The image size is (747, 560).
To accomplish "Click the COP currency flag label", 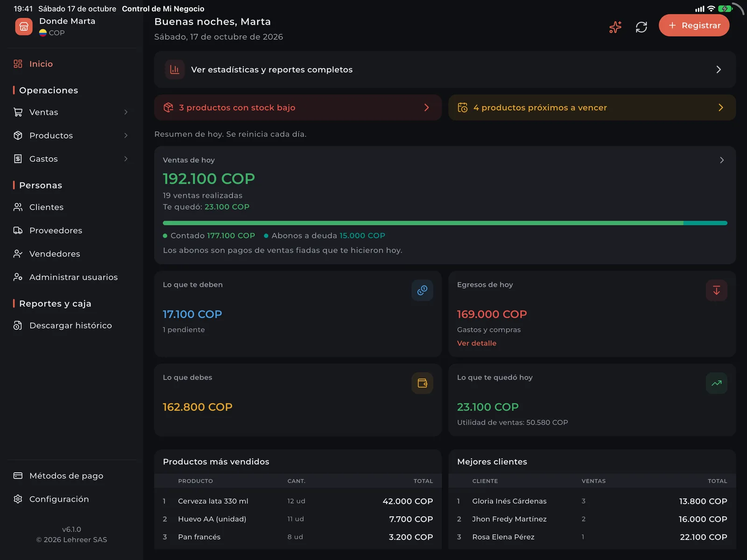I will [x=52, y=33].
